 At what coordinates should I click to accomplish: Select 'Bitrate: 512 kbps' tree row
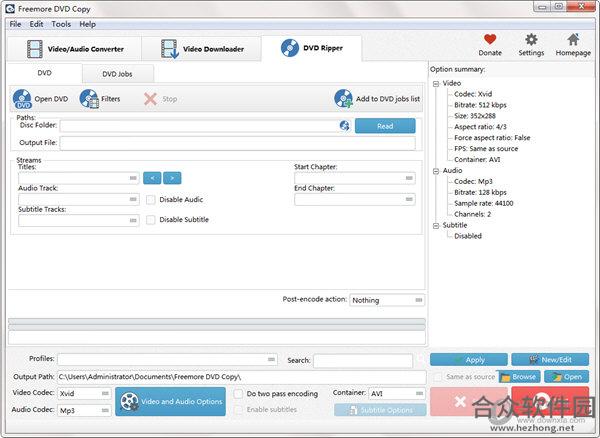tap(480, 105)
